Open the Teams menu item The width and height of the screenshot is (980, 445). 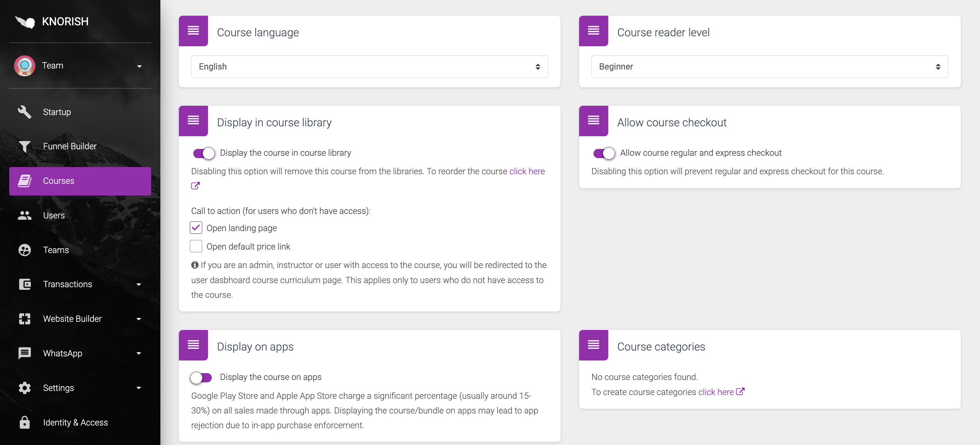tap(80, 250)
